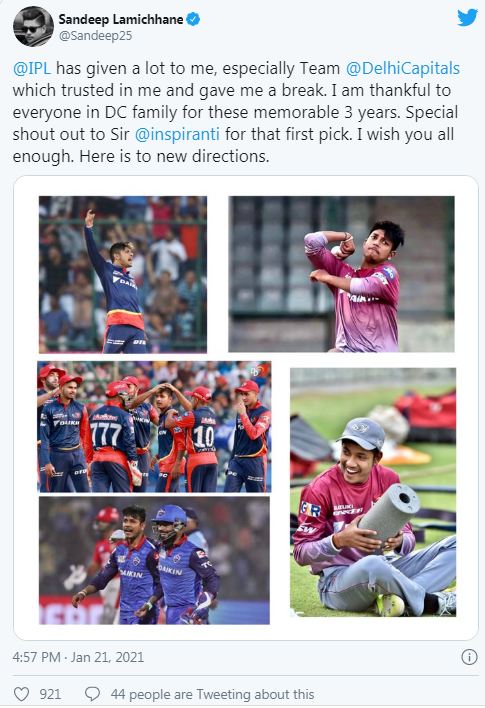Open photo of player sitting with foam roller
485x708 pixels.
tap(373, 492)
